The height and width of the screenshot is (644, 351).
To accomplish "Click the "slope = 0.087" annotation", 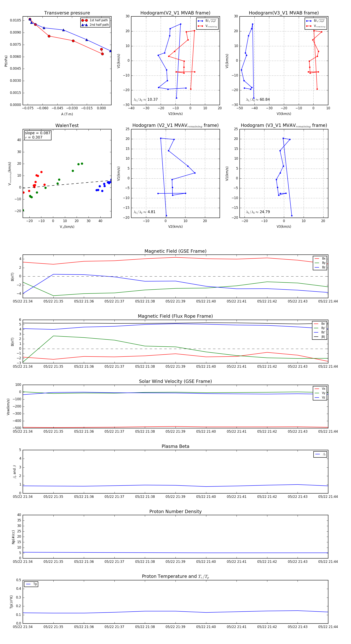I will click(37, 133).
